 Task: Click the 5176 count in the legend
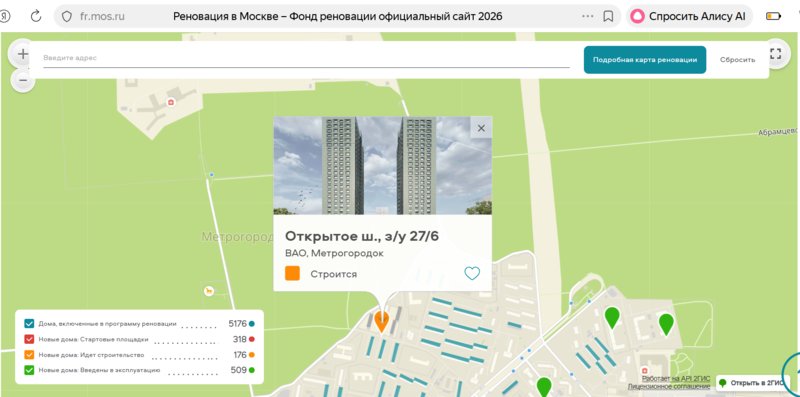pos(238,324)
